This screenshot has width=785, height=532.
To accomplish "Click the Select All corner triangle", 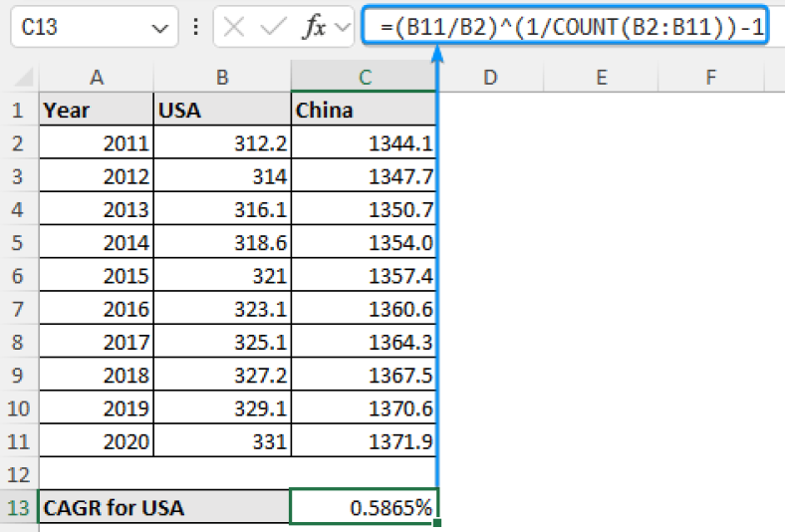I will pyautogui.click(x=24, y=77).
